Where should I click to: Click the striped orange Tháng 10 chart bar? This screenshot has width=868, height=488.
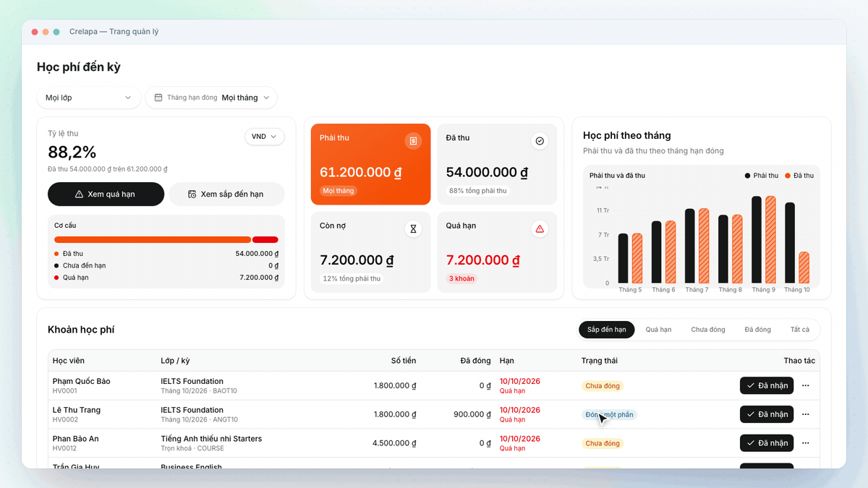[x=804, y=267]
